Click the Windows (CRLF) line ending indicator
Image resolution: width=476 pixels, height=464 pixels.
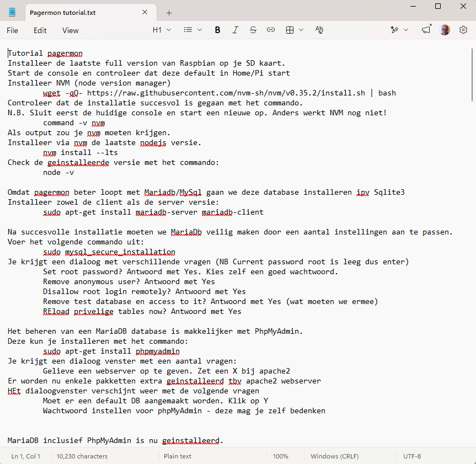[x=335, y=456]
